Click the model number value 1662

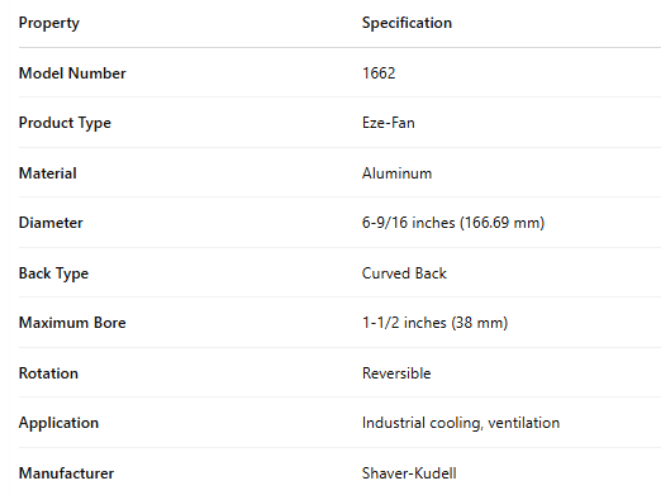tap(378, 73)
